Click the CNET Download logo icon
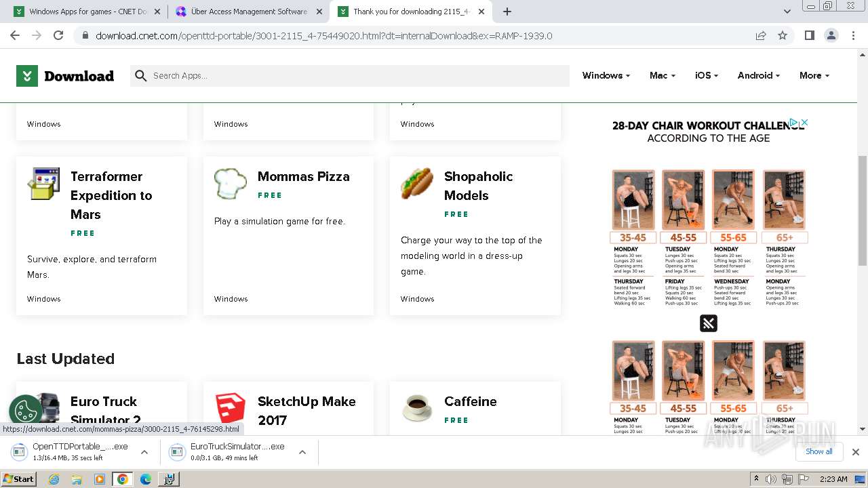Image resolution: width=868 pixels, height=488 pixels. pos(27,76)
